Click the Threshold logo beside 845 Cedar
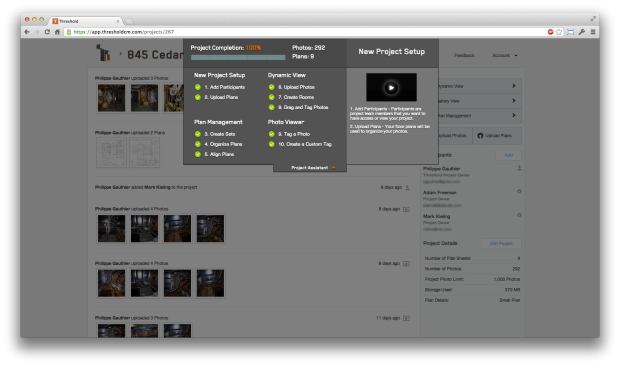The width and height of the screenshot is (620, 366). coord(104,53)
